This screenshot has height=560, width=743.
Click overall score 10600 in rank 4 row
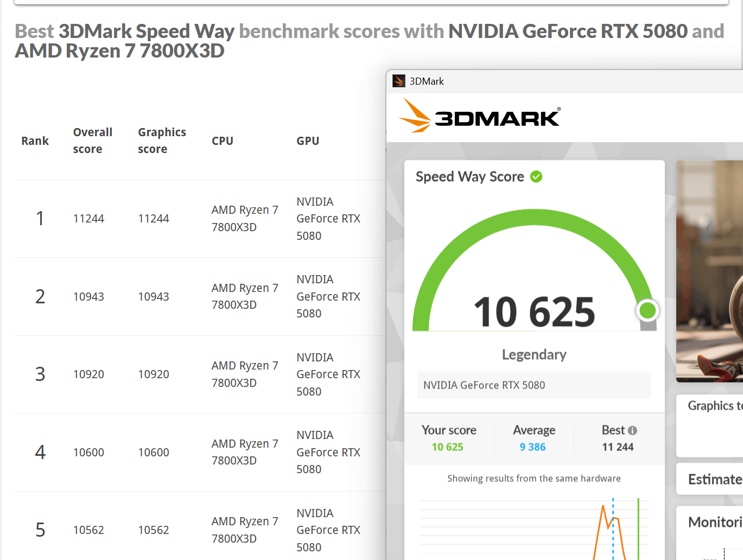pyautogui.click(x=88, y=453)
